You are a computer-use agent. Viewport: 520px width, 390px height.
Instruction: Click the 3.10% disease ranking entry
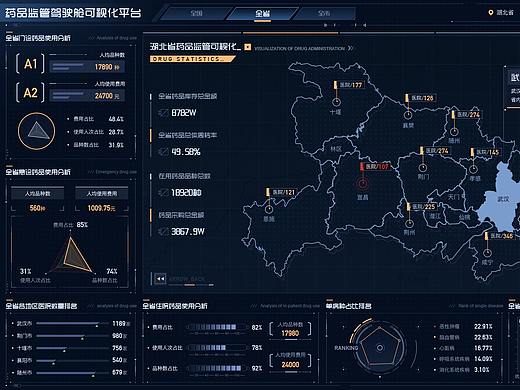(x=462, y=370)
